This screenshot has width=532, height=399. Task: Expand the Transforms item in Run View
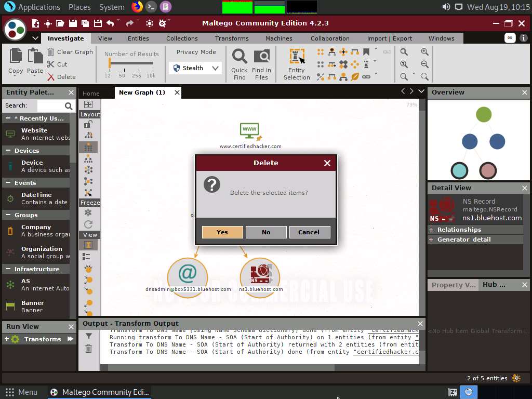click(x=6, y=339)
